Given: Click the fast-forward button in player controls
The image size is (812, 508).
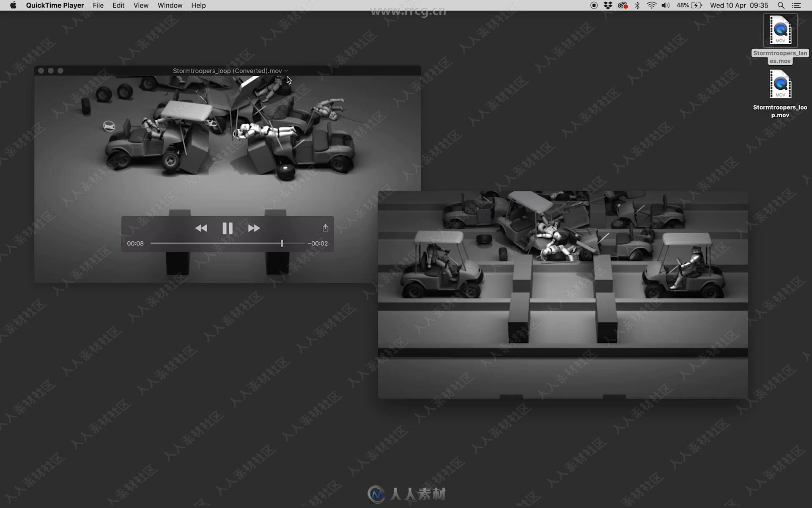Looking at the screenshot, I should 254,228.
